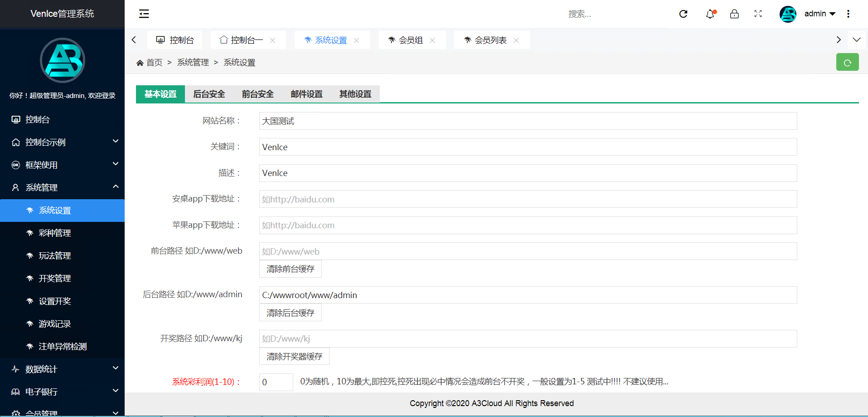Close the 控制台一 tab

tap(272, 40)
